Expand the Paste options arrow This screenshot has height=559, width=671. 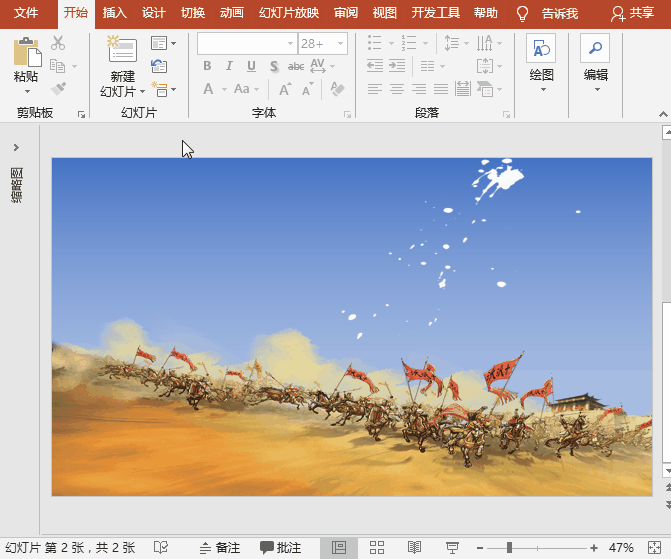tap(27, 92)
